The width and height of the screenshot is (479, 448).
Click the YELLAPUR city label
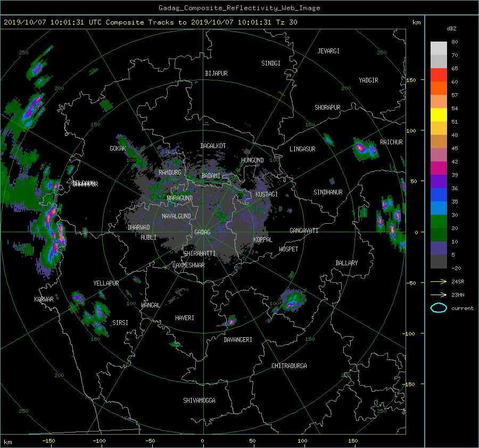pyautogui.click(x=106, y=283)
